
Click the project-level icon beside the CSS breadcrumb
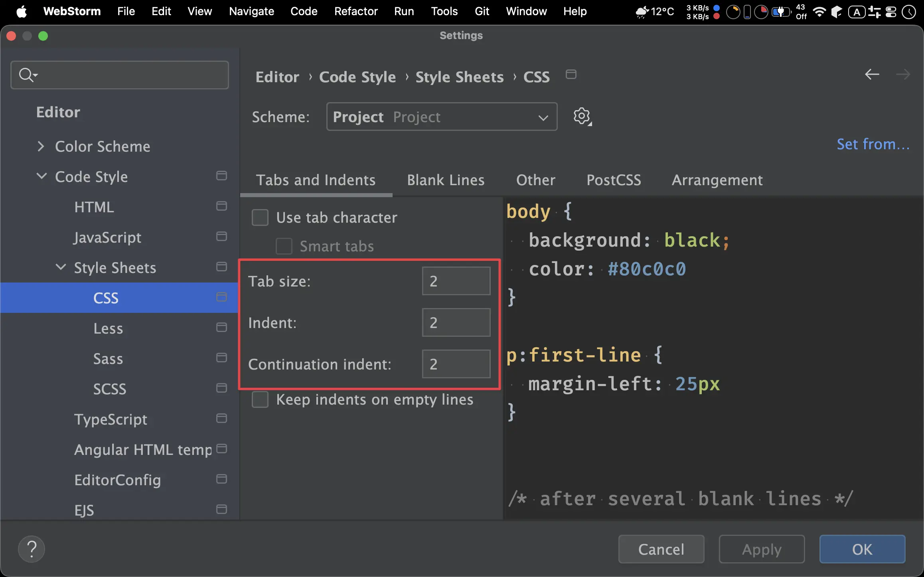(x=571, y=75)
